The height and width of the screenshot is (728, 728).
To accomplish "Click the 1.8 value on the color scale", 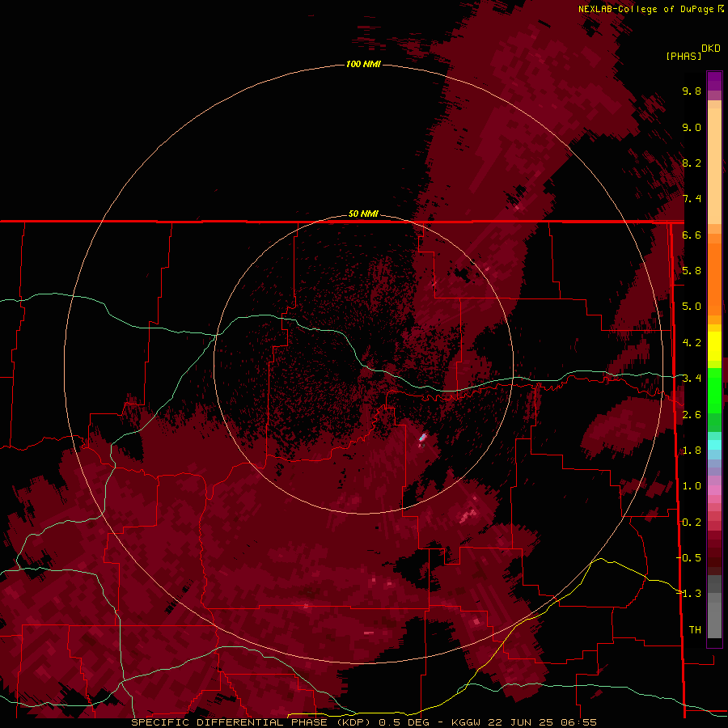I will pos(692,451).
